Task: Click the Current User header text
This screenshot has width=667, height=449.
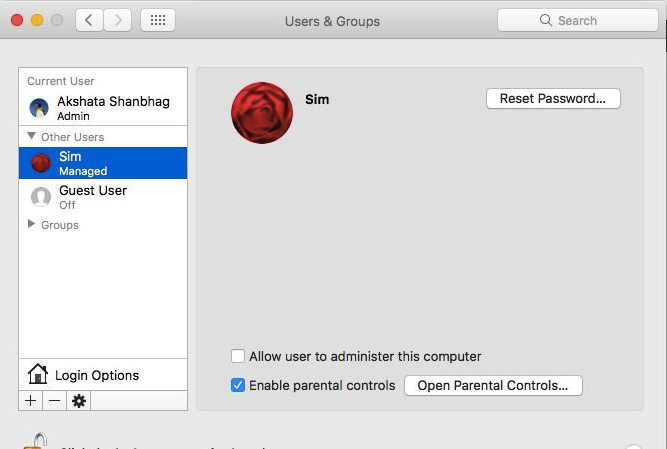Action: 60,81
